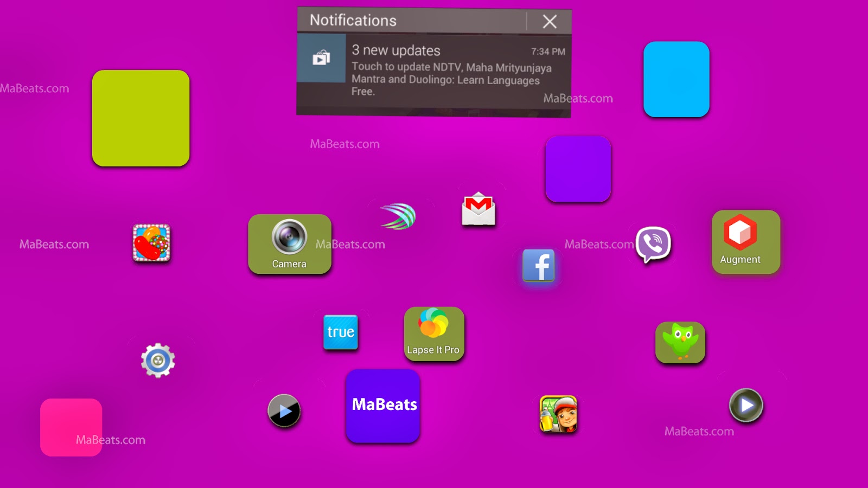Open the SwiftKey swirl icon

coord(398,216)
